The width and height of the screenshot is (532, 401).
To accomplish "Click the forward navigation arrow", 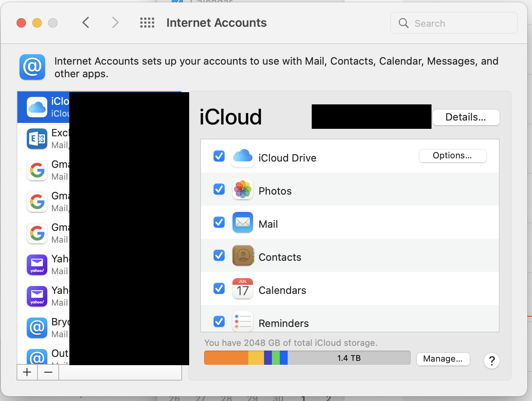I will 115,23.
